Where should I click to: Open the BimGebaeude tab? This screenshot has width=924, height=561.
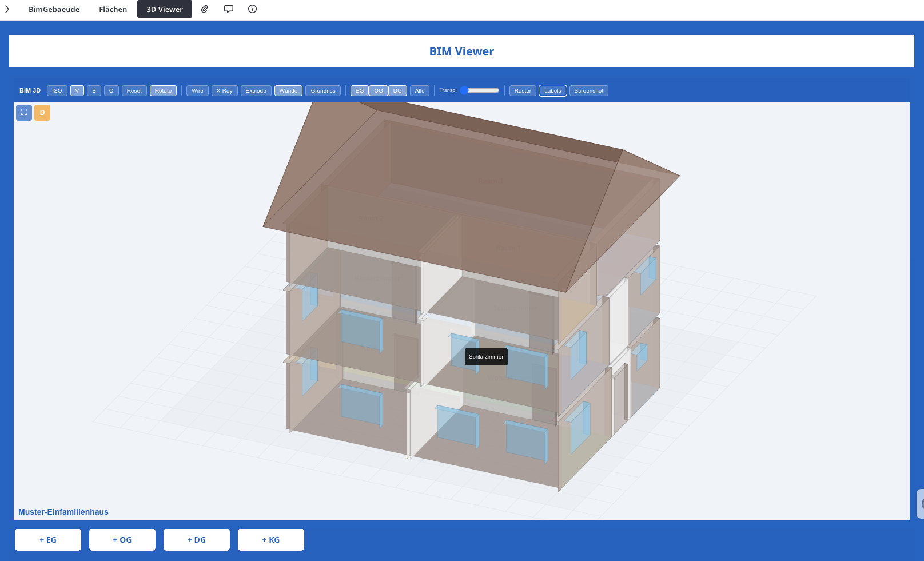coord(54,9)
